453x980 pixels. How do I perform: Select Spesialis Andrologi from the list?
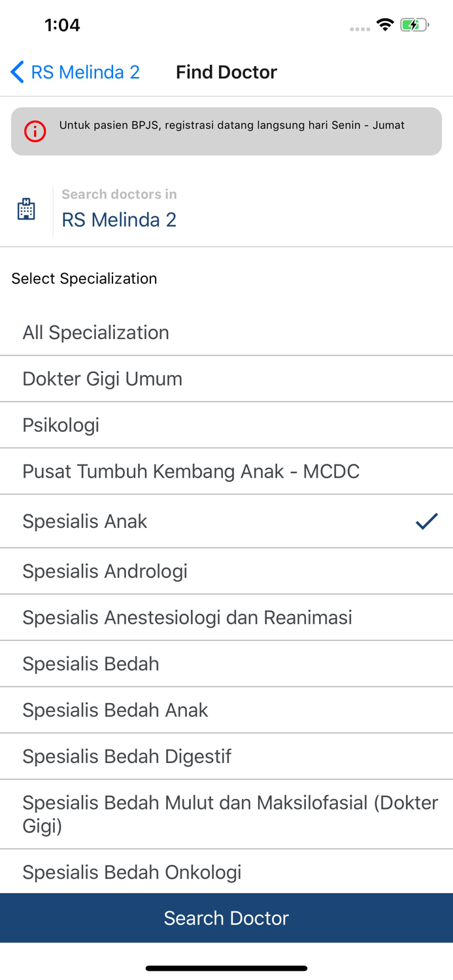[x=104, y=571]
